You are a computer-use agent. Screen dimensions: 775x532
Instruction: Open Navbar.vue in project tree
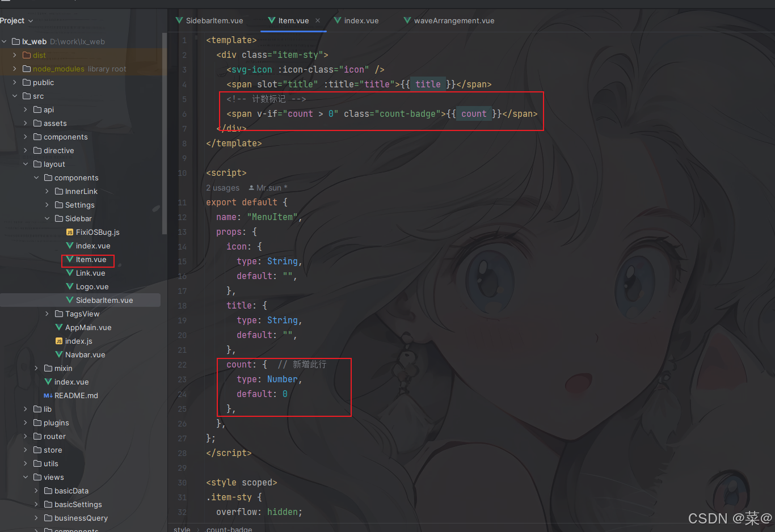[x=85, y=354]
